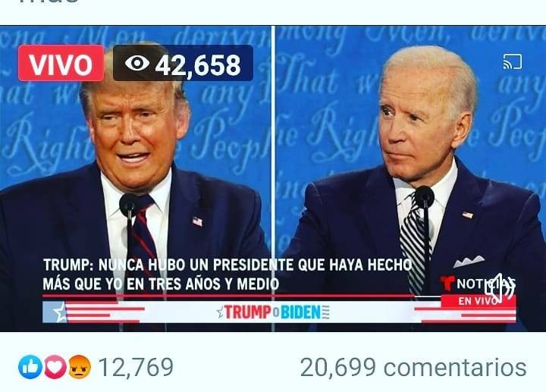Tap the right half of the split-screen video
Screen dimensions: 546x392
[410, 178]
